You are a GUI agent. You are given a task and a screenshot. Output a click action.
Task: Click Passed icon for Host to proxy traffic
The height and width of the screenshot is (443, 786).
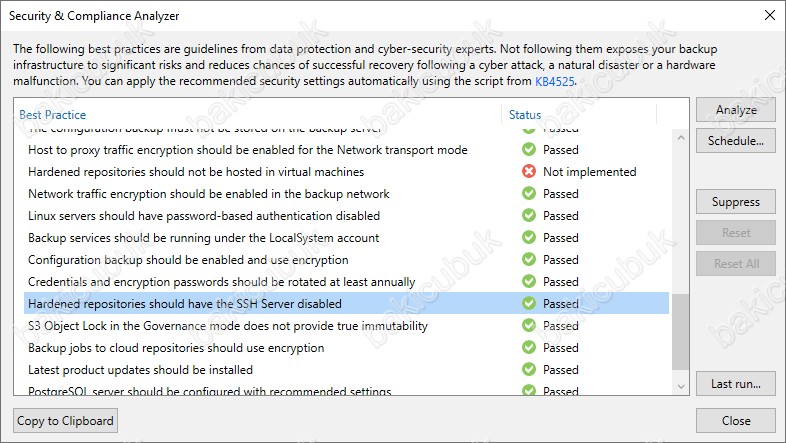[x=528, y=149]
